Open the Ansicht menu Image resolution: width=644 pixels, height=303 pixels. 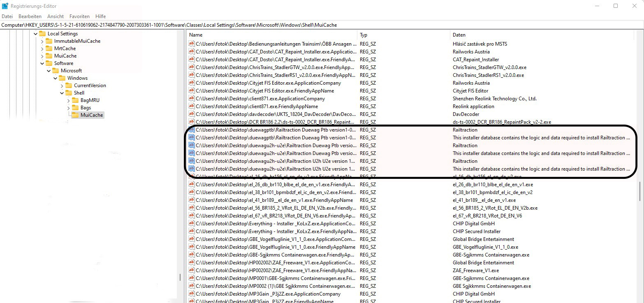click(x=56, y=16)
